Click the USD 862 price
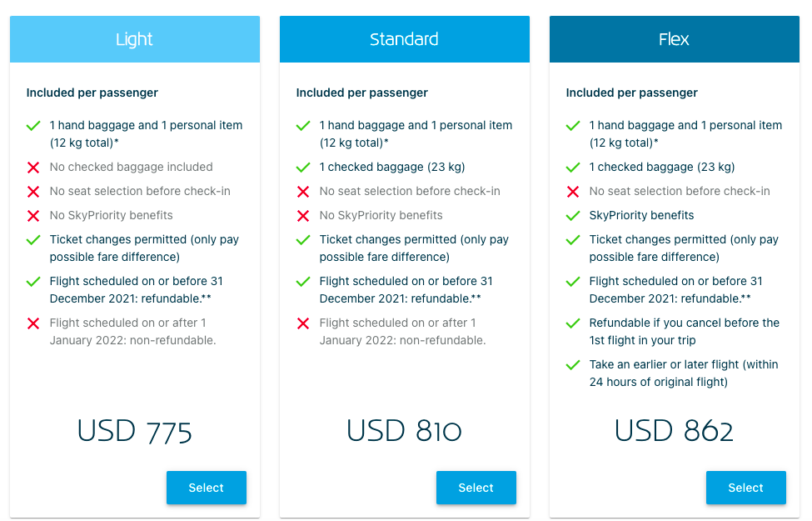The image size is (812, 521). pyautogui.click(x=674, y=431)
